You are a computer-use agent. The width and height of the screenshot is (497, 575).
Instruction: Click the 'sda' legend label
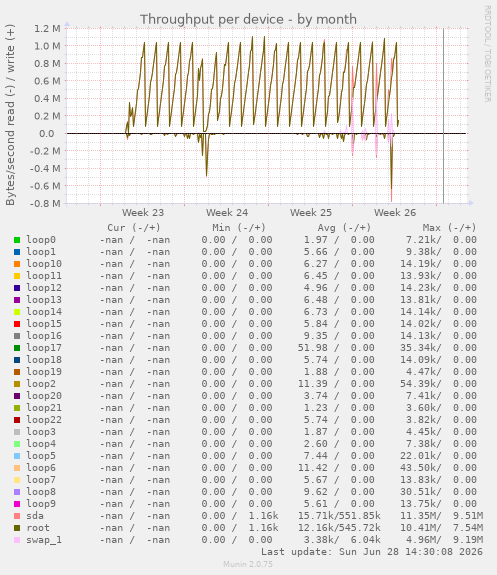click(35, 516)
